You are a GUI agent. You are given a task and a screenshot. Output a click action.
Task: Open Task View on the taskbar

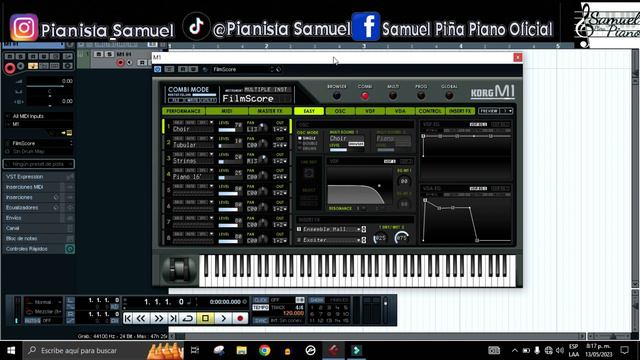pyautogui.click(x=195, y=350)
